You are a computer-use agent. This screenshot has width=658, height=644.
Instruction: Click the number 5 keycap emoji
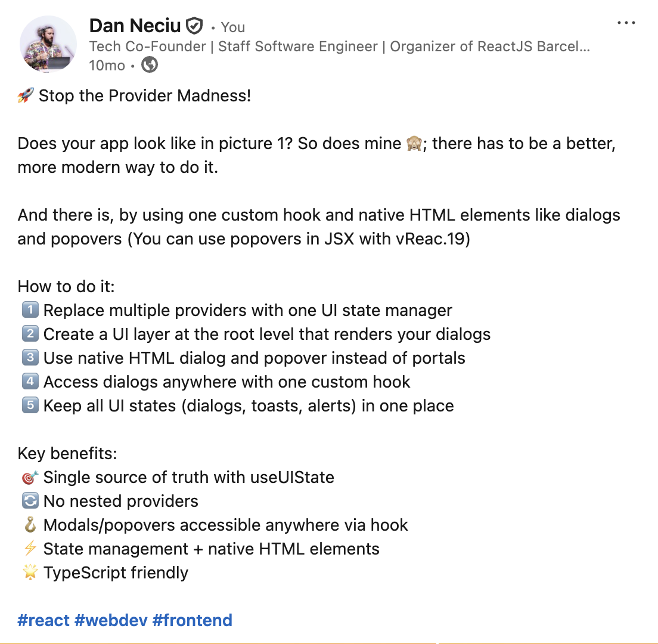pos(29,405)
